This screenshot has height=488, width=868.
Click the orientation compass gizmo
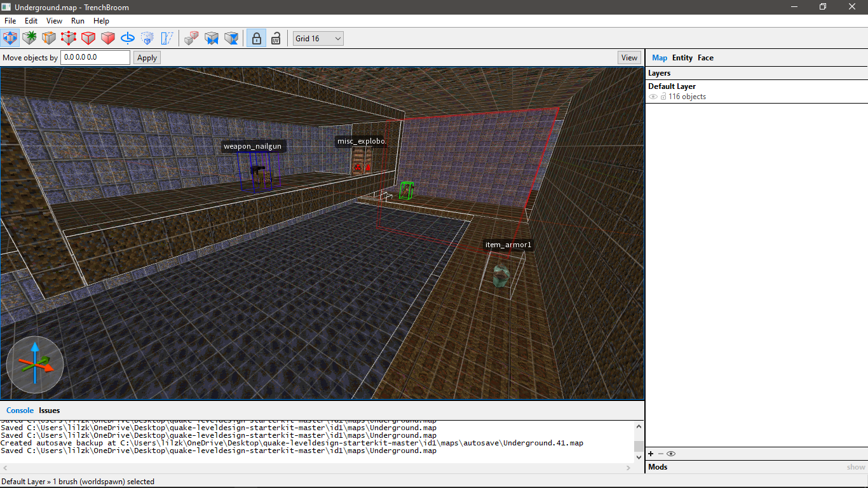(35, 365)
